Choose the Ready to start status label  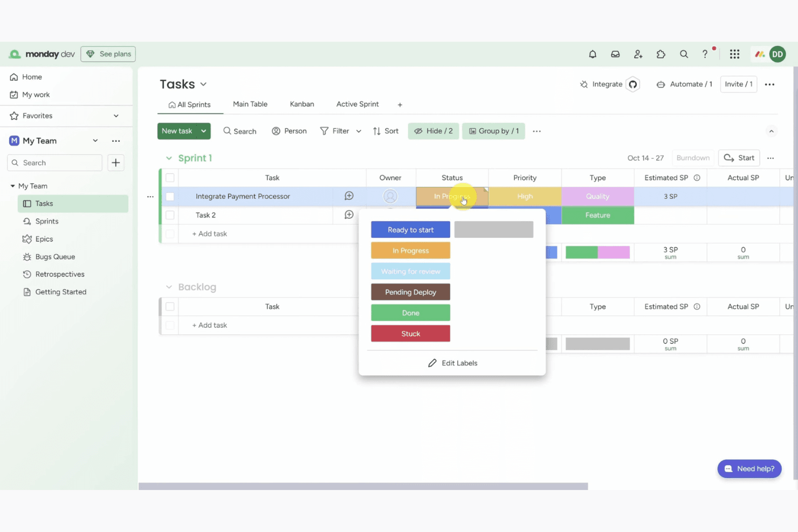pyautogui.click(x=410, y=230)
